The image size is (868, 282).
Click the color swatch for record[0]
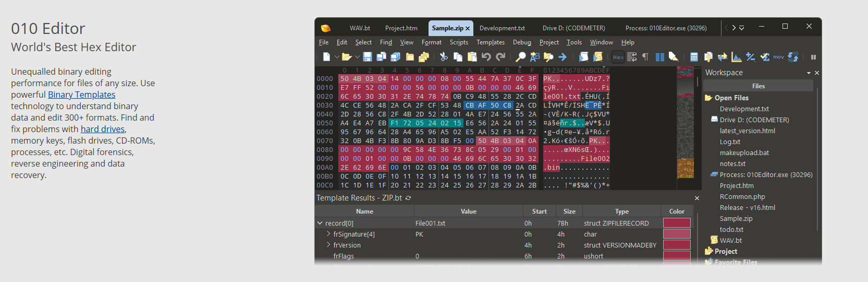coord(677,223)
